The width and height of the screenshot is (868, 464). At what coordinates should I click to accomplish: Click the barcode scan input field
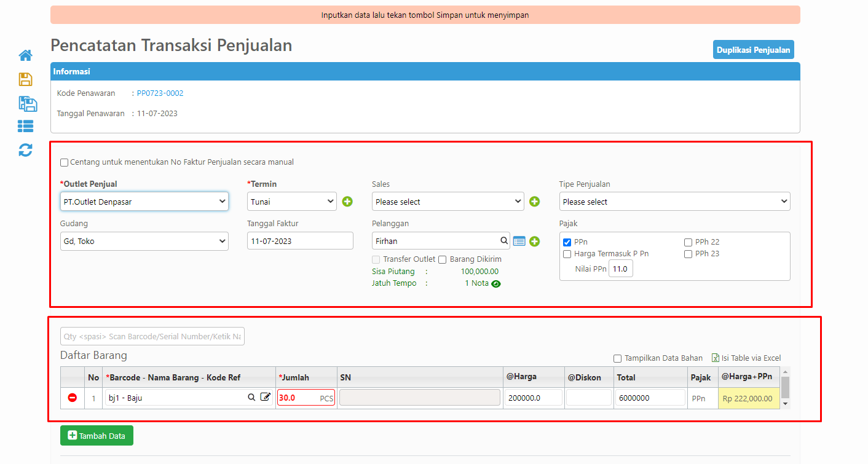152,336
